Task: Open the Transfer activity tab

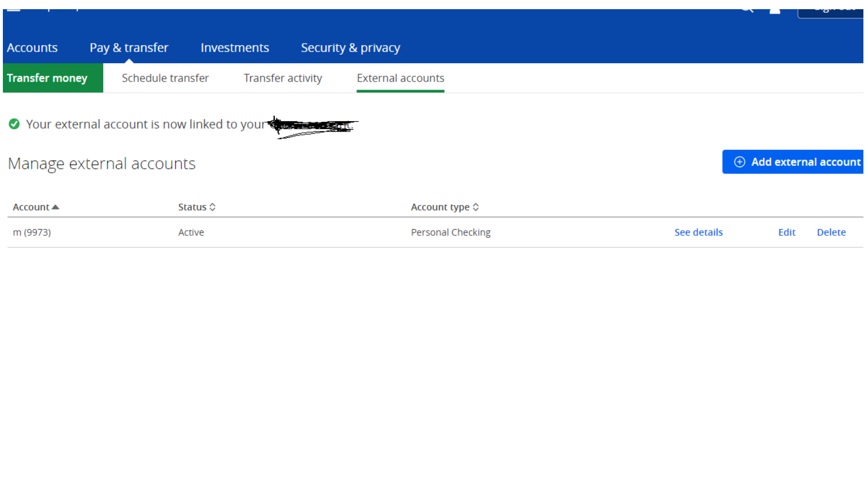Action: pos(282,78)
